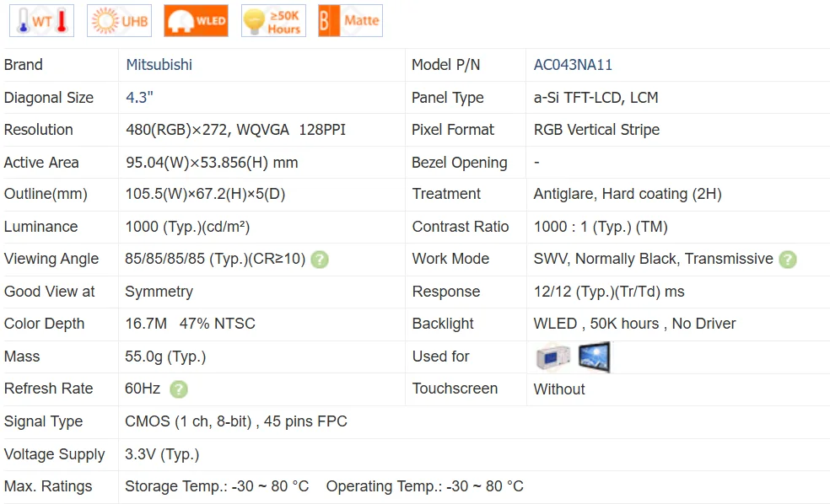Image resolution: width=830 pixels, height=504 pixels.
Task: Click Backlight value WLED, 50K hours, No Driver
Action: point(634,323)
